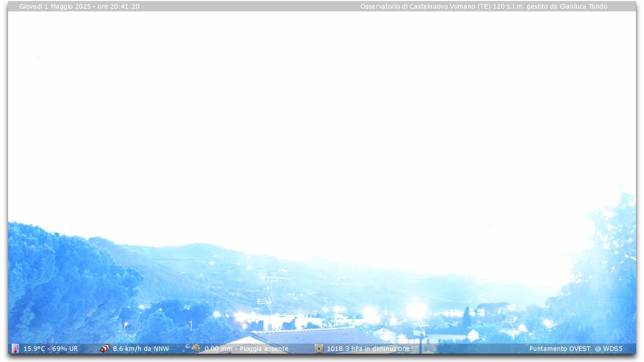Click the temperature reading '15.9°C - 69% UR'
644x362 pixels.
click(51, 349)
